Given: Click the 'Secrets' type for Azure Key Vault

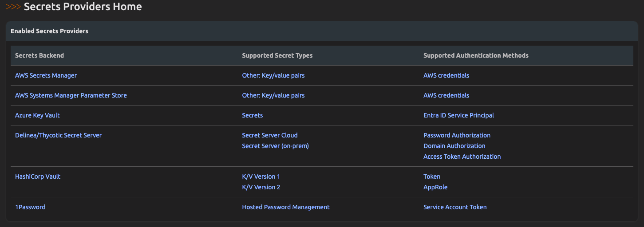Looking at the screenshot, I should [253, 115].
